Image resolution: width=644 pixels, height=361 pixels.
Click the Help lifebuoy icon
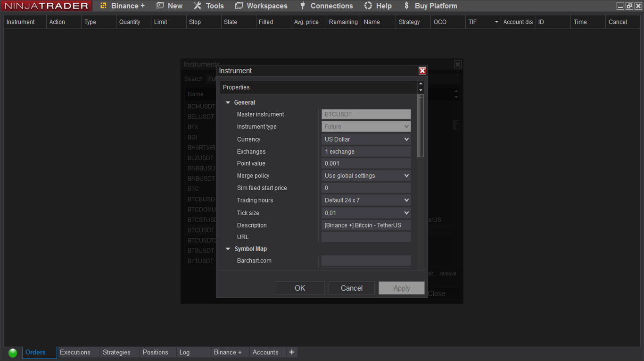[x=368, y=6]
